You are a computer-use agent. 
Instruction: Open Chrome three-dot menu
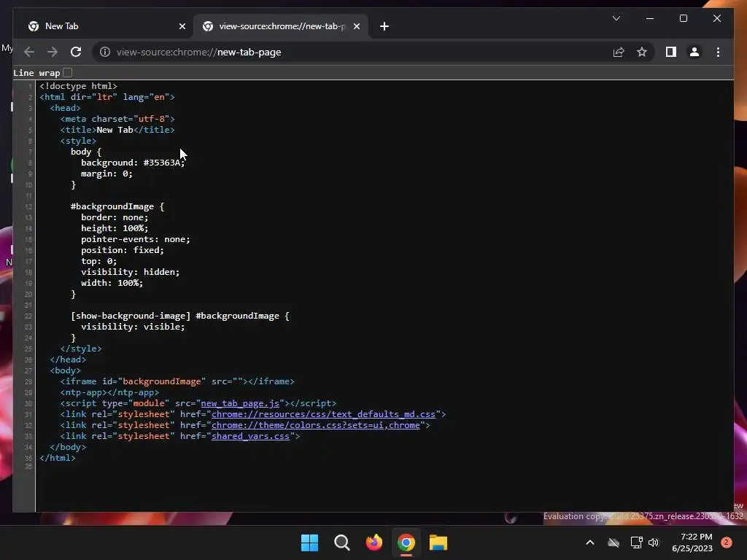coord(718,52)
